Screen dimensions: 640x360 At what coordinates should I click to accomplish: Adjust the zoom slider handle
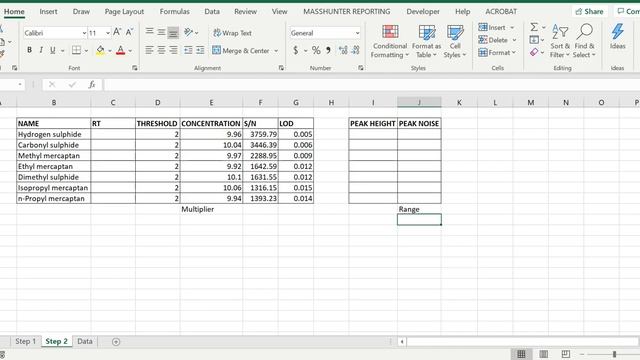click(x=614, y=354)
